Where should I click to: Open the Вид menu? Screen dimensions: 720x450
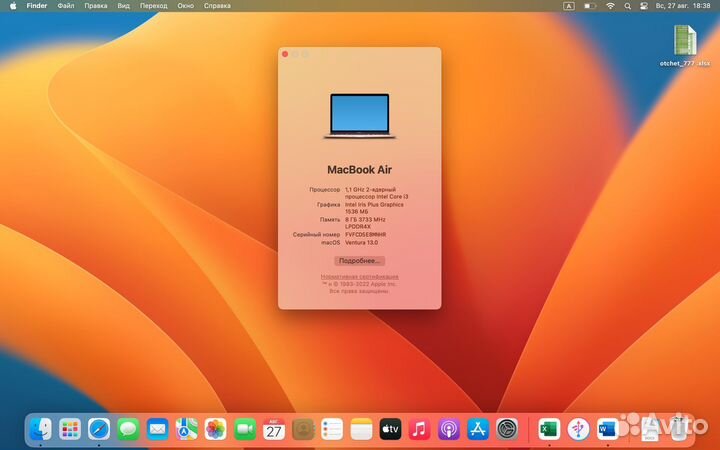(124, 6)
